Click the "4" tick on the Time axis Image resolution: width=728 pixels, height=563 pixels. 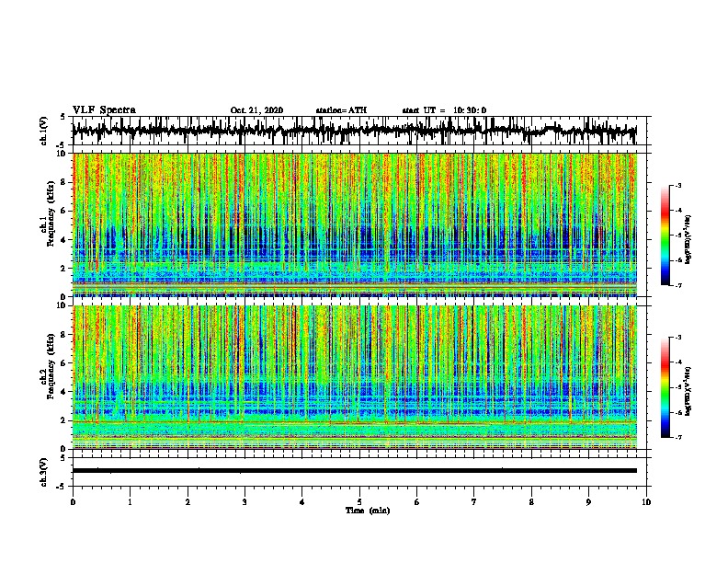(x=302, y=502)
